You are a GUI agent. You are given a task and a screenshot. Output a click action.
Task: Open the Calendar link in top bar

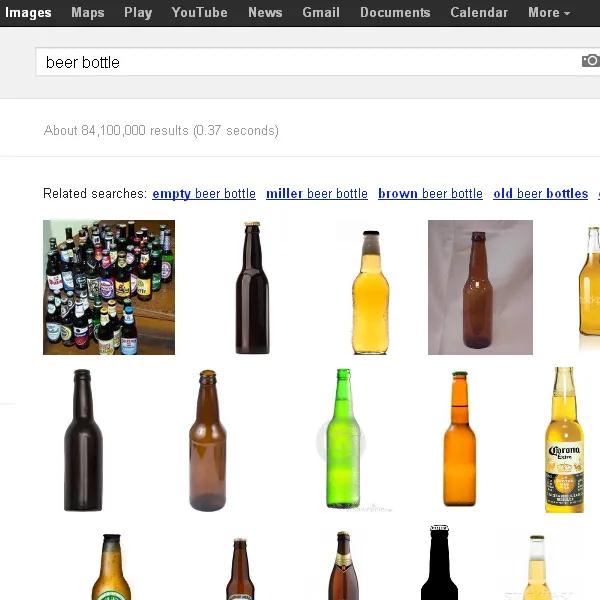pos(479,13)
